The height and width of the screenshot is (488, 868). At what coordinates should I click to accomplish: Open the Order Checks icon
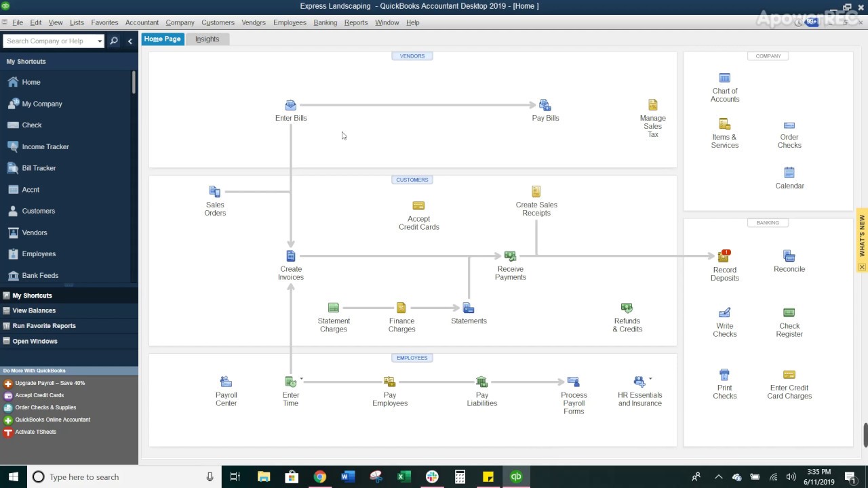(x=789, y=125)
